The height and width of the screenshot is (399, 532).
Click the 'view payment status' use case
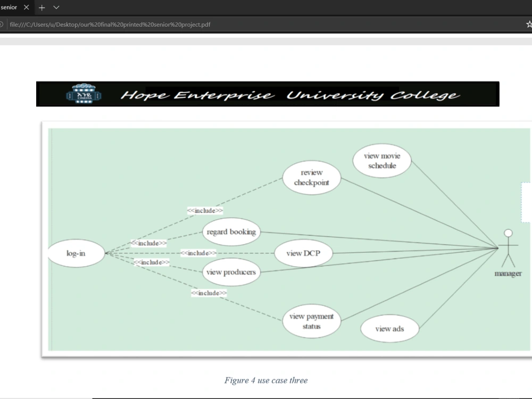click(311, 321)
